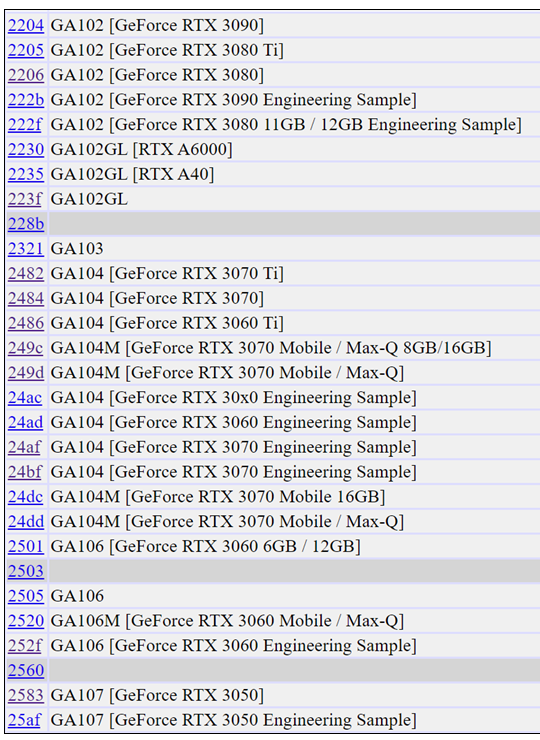Screen dimensions: 540x740
Task: Click the empty 2503 device link
Action: click(x=26, y=571)
